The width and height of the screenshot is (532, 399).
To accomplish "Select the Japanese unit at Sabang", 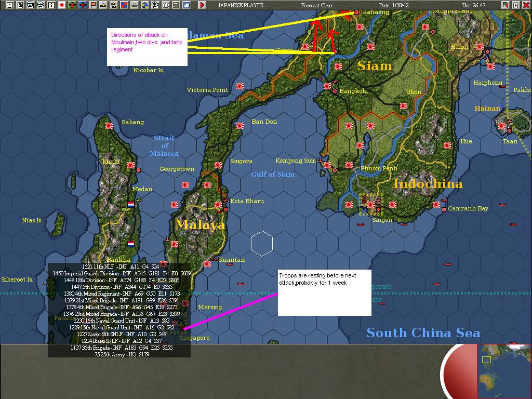I will (x=109, y=126).
